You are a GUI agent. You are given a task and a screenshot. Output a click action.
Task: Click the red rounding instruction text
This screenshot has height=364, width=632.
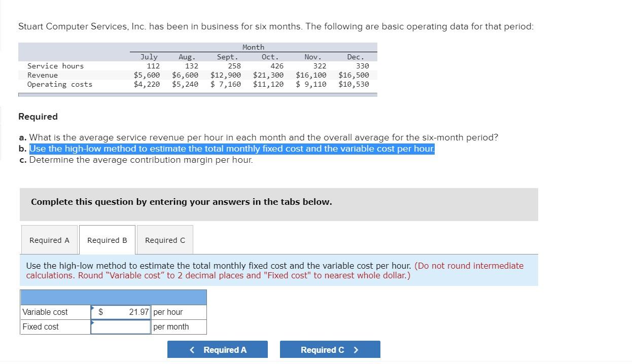pos(275,271)
